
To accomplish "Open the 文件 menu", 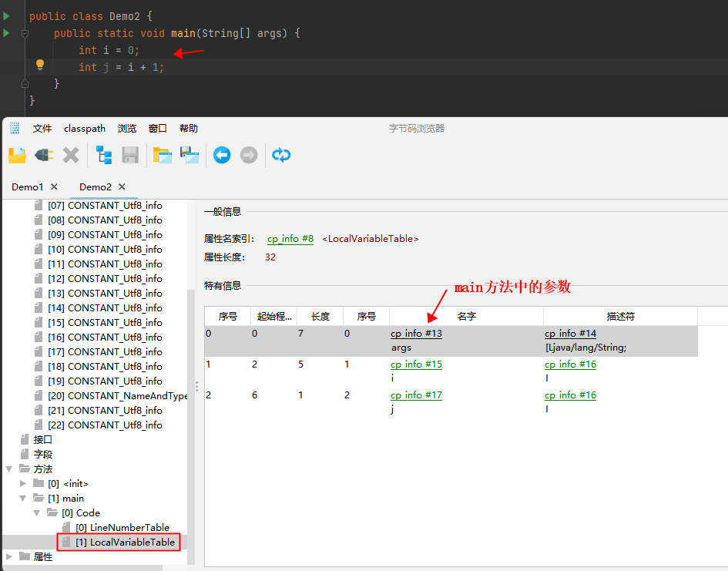I will [x=42, y=129].
